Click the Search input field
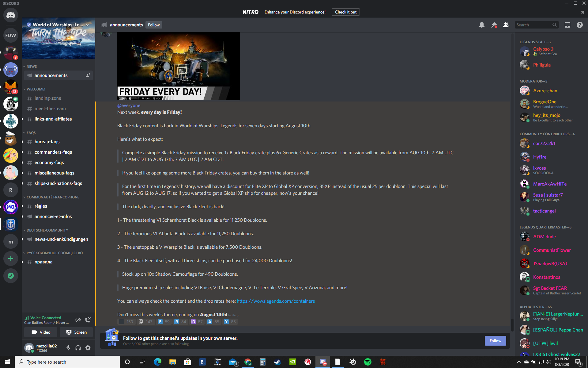The image size is (588, 368). 533,25
